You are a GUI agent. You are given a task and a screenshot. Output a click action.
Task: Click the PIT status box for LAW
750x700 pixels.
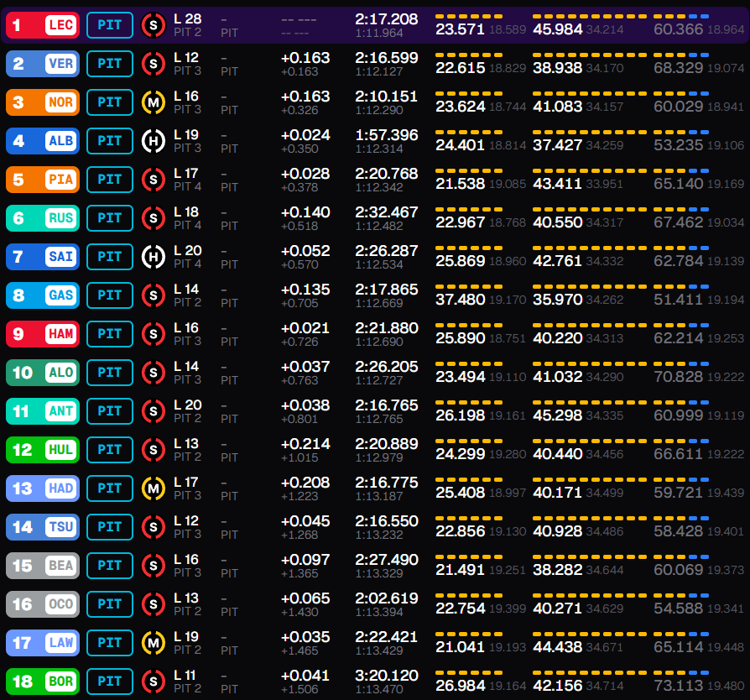110,643
